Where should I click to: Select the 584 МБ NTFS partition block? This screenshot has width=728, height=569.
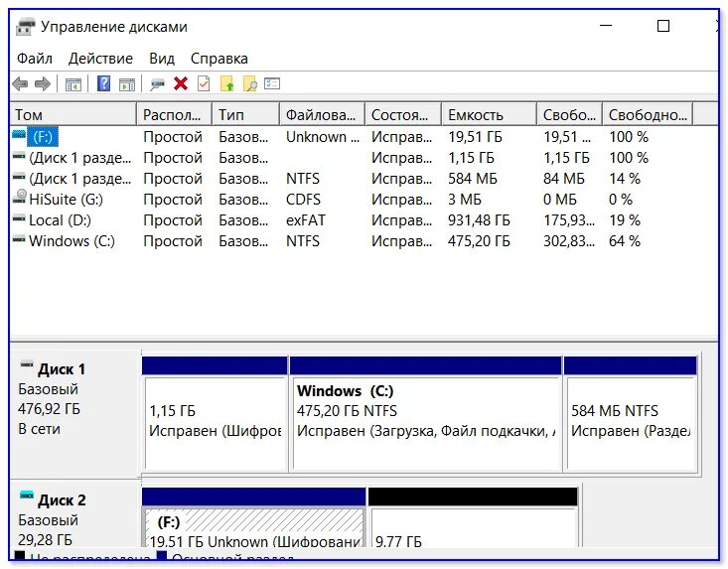coord(631,414)
